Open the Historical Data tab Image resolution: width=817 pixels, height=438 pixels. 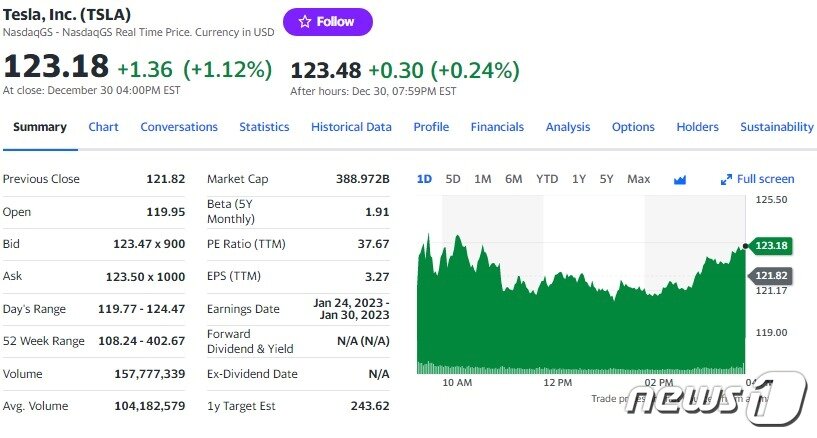point(351,127)
